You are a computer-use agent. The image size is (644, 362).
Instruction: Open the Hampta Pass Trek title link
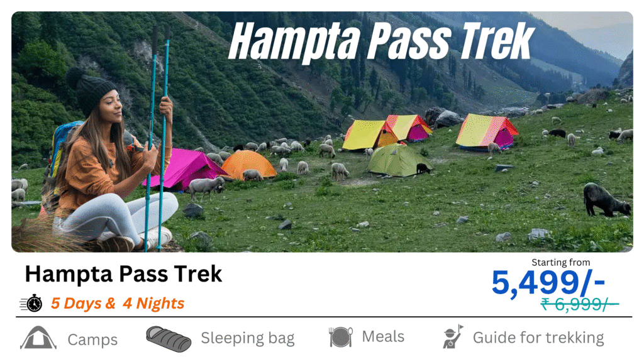click(123, 274)
